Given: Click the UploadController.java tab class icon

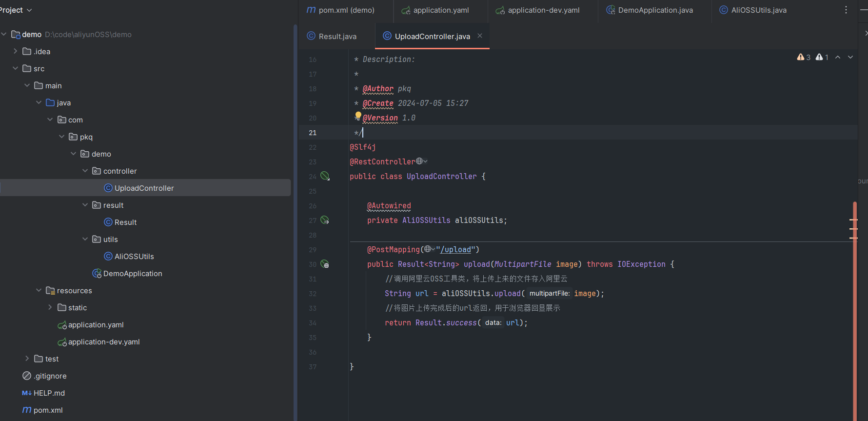Looking at the screenshot, I should [x=387, y=36].
